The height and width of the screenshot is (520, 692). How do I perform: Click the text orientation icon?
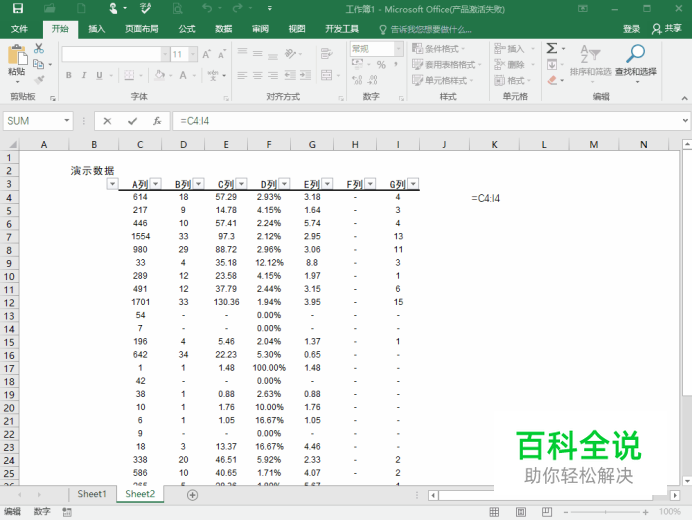[x=290, y=53]
